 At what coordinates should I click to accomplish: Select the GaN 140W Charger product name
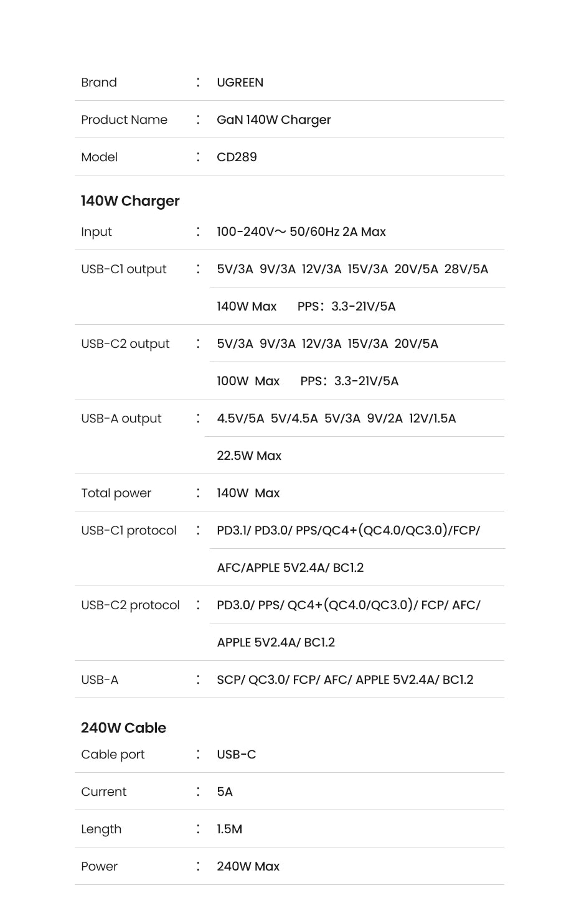point(273,119)
